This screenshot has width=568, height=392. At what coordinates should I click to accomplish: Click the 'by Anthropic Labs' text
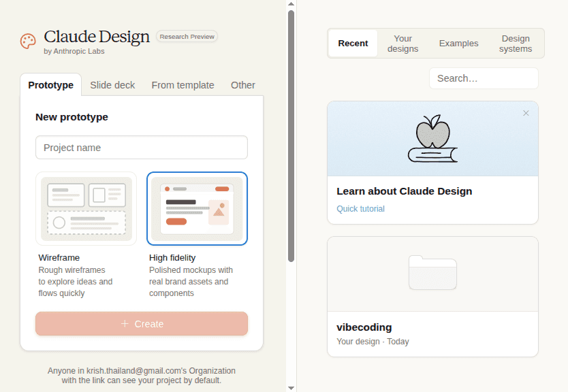[74, 52]
